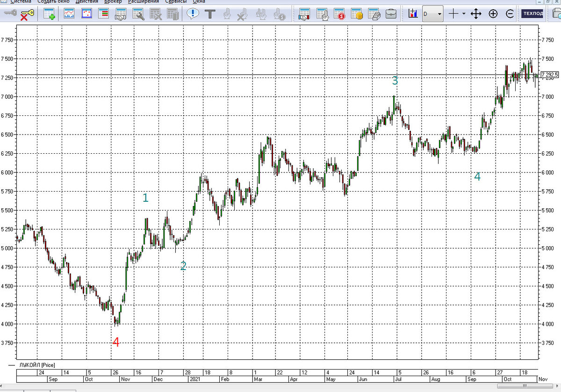
Task: Expand the arrow next to crosshair tool
Action: coord(464,14)
